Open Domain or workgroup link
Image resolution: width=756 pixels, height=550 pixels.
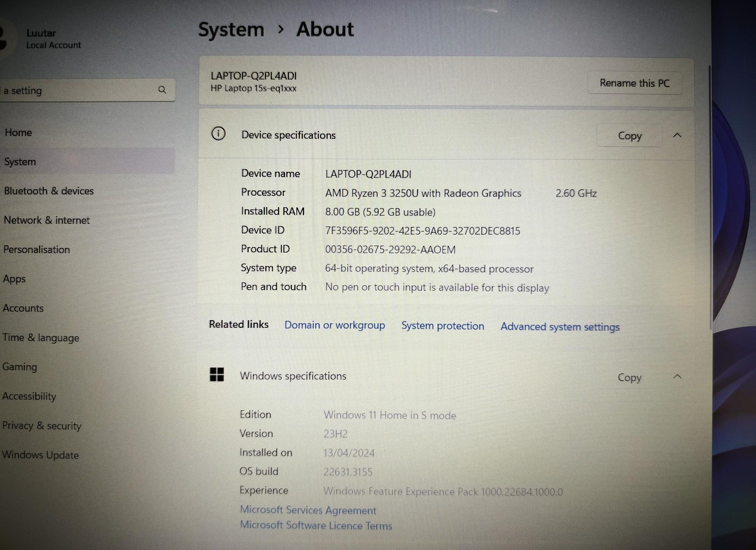pyautogui.click(x=335, y=325)
